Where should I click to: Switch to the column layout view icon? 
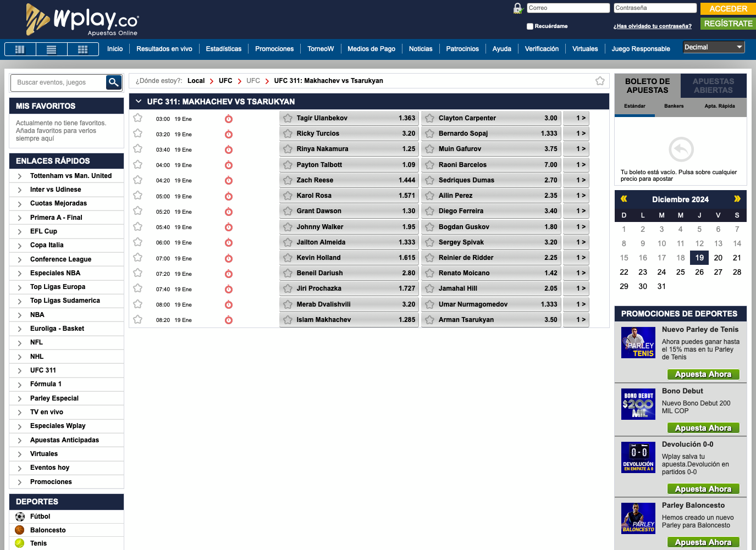click(20, 49)
